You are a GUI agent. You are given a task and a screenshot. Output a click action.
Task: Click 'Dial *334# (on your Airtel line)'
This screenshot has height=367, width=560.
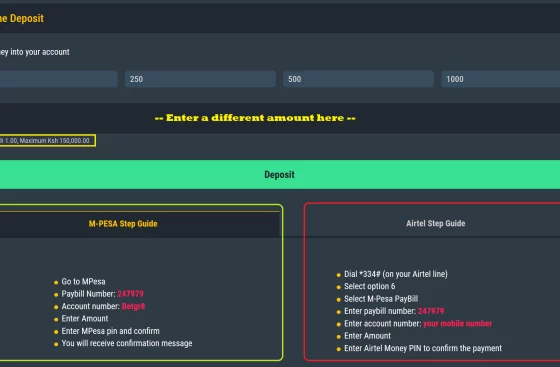point(396,274)
